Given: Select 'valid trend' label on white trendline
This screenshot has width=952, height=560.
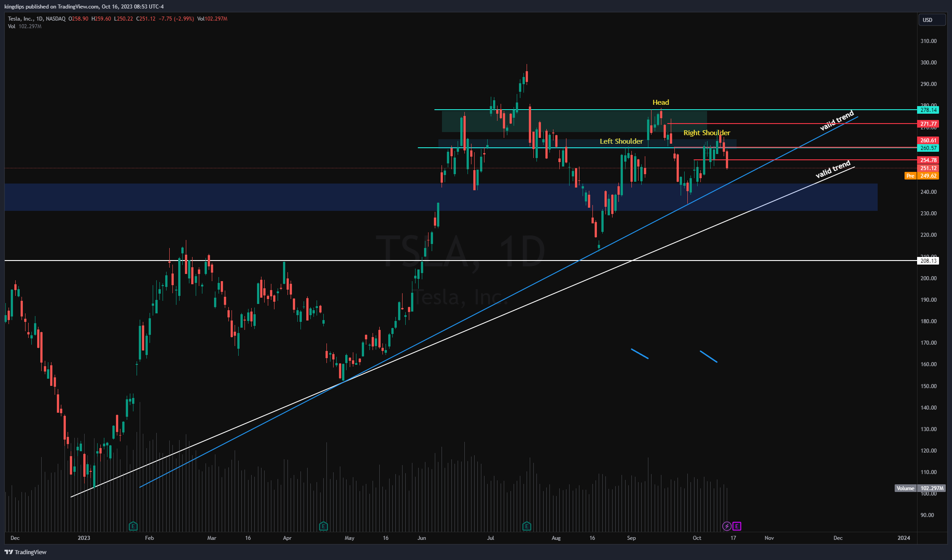Looking at the screenshot, I should tap(833, 169).
